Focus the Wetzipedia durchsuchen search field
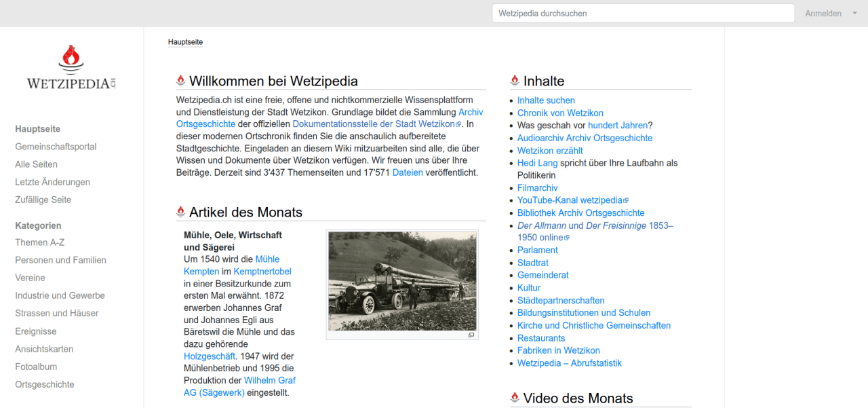Image resolution: width=868 pixels, height=408 pixels. [x=644, y=14]
